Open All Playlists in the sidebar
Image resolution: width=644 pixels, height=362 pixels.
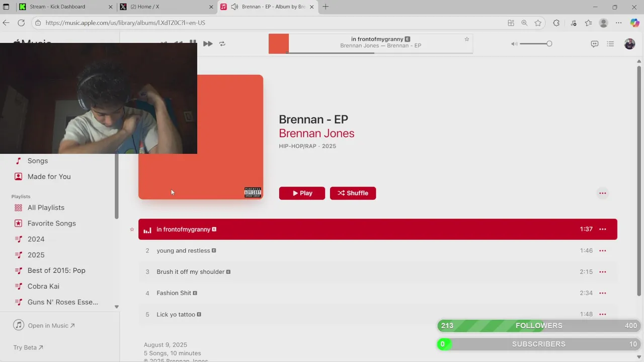tap(46, 208)
